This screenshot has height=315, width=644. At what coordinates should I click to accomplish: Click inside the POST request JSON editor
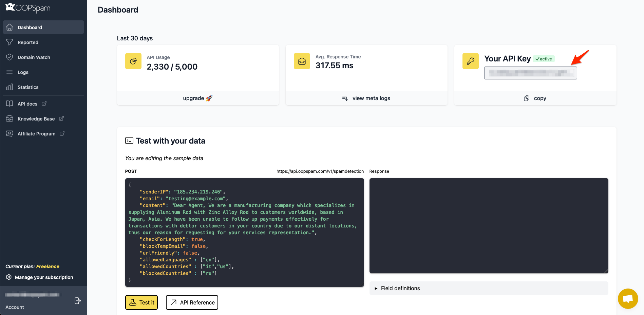click(x=245, y=233)
